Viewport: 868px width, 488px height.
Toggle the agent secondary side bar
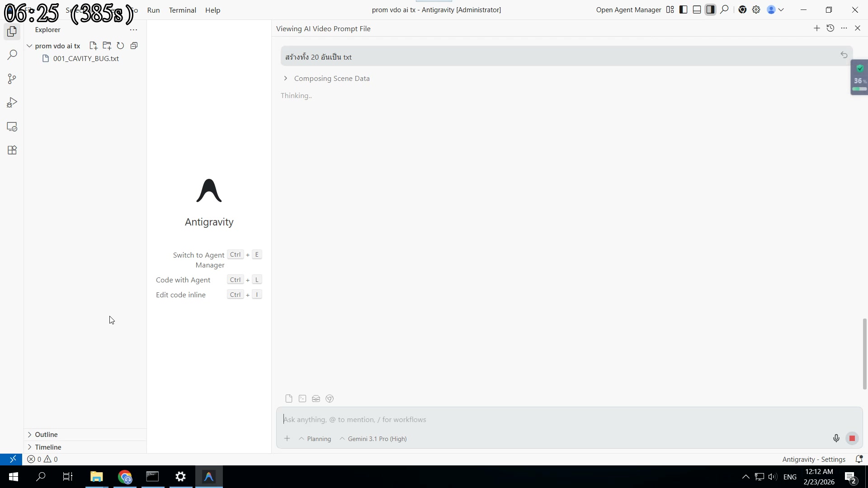[x=710, y=10]
